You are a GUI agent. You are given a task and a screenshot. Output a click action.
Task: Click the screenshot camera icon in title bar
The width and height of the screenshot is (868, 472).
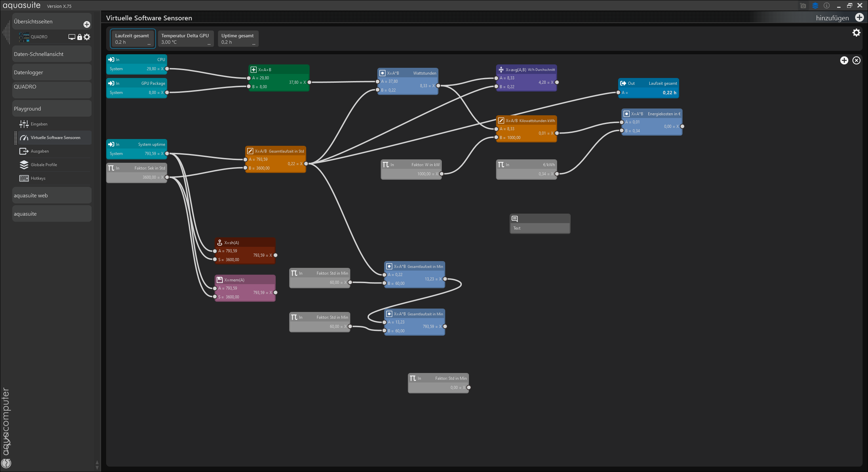pyautogui.click(x=803, y=6)
